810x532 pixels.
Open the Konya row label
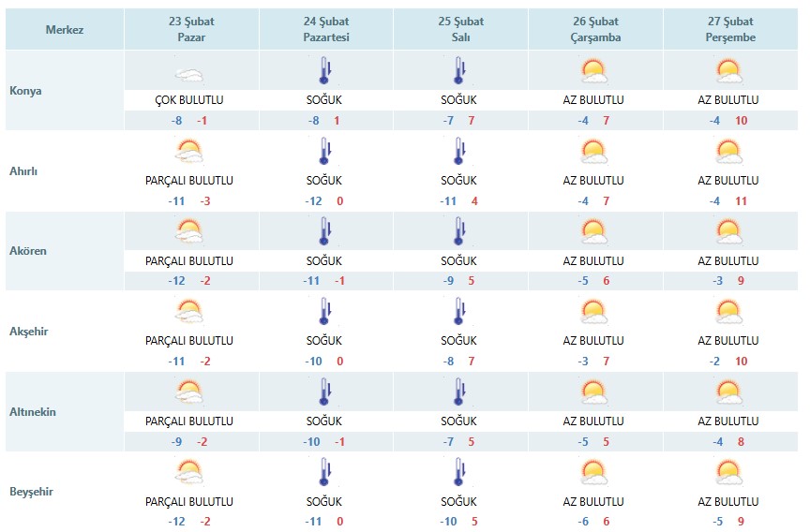25,91
